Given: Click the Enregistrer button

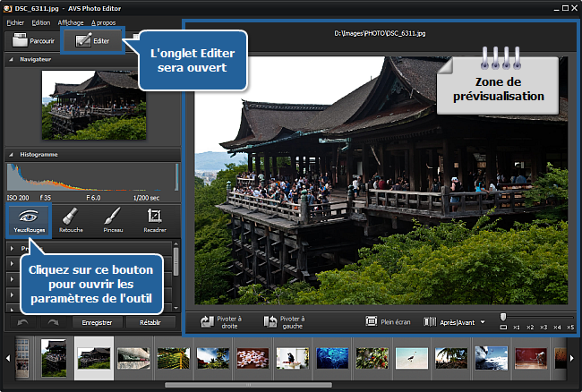Looking at the screenshot, I should click(x=97, y=322).
